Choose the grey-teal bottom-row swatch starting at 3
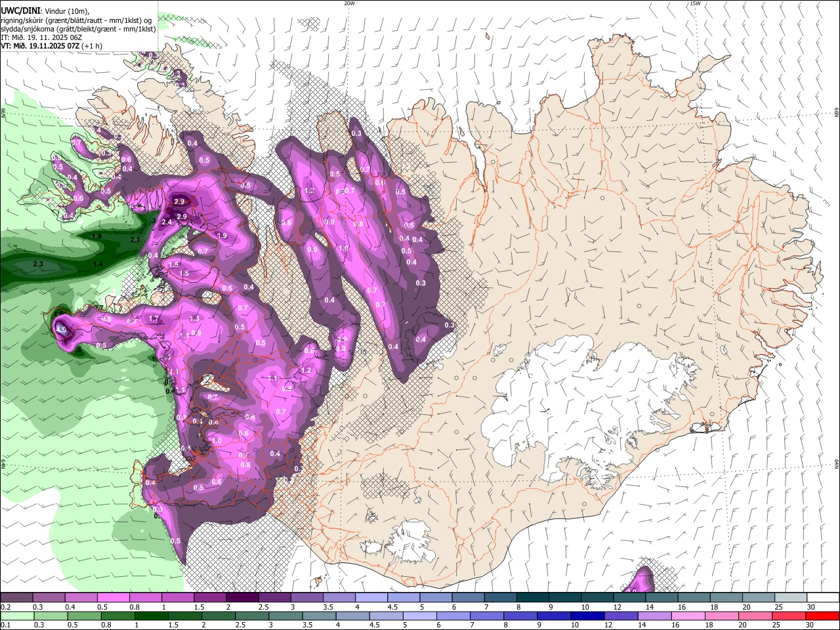Screen dimensions: 840x630 285,616
